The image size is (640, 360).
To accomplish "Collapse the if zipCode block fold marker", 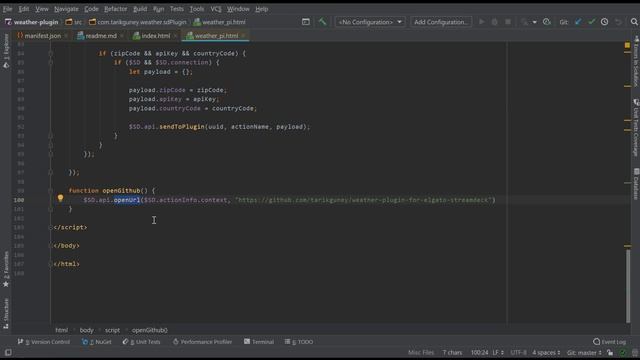I will [x=51, y=53].
